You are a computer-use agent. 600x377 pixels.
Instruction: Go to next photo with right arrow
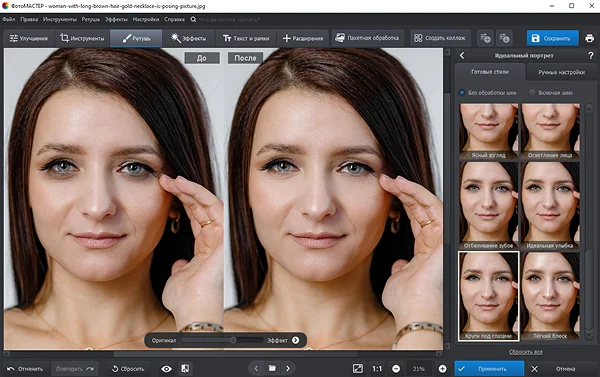288,369
